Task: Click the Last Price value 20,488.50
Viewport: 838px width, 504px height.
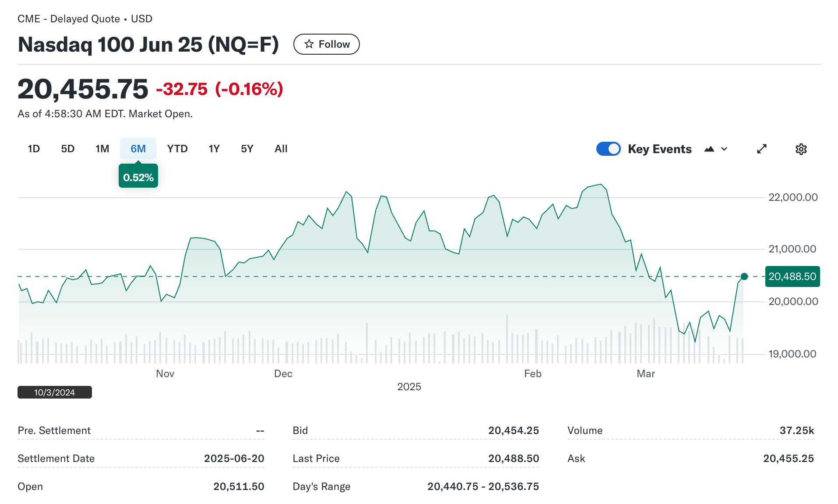Action: pyautogui.click(x=514, y=458)
